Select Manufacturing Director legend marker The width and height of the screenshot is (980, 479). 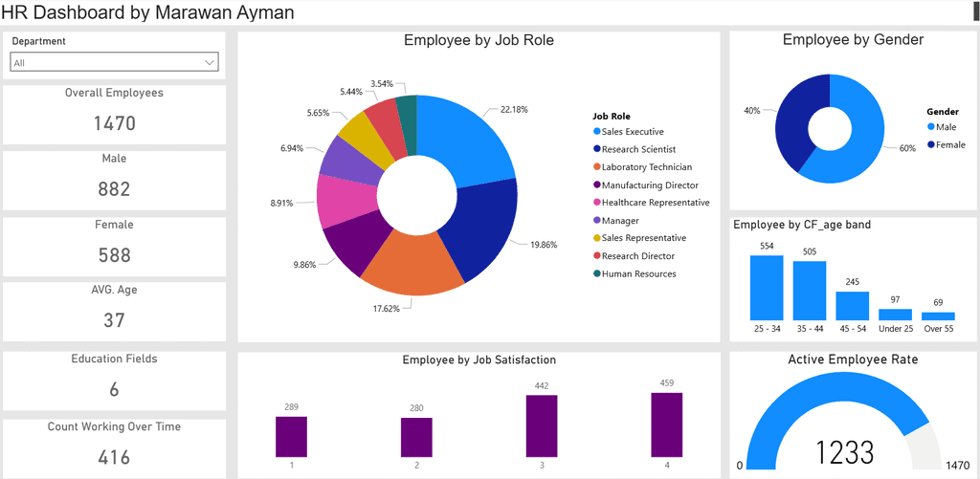tap(597, 185)
